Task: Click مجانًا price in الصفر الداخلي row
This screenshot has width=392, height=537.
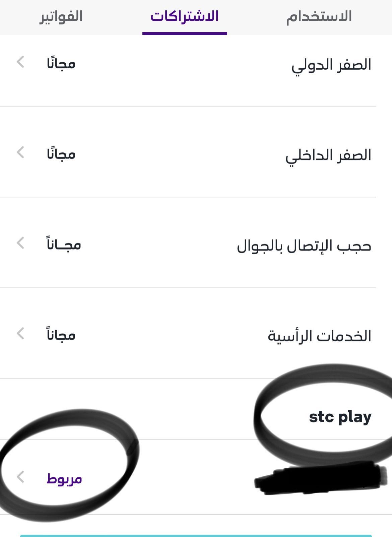Action: (61, 154)
